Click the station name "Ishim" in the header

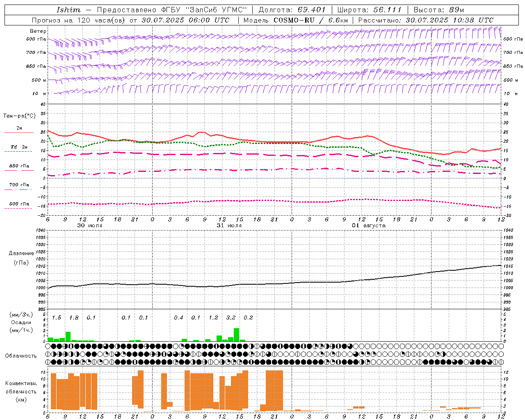pyautogui.click(x=68, y=10)
